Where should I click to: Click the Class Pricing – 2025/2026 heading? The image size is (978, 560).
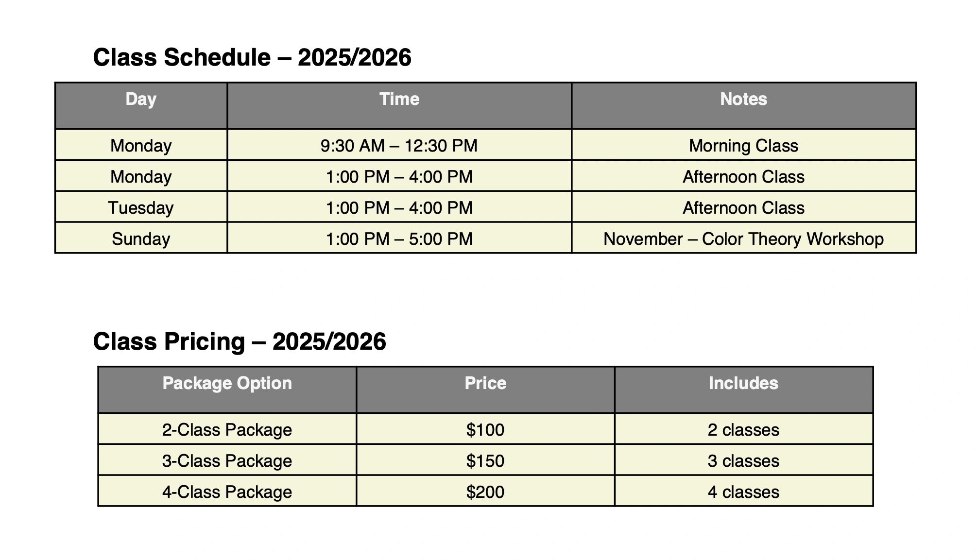pos(239,341)
